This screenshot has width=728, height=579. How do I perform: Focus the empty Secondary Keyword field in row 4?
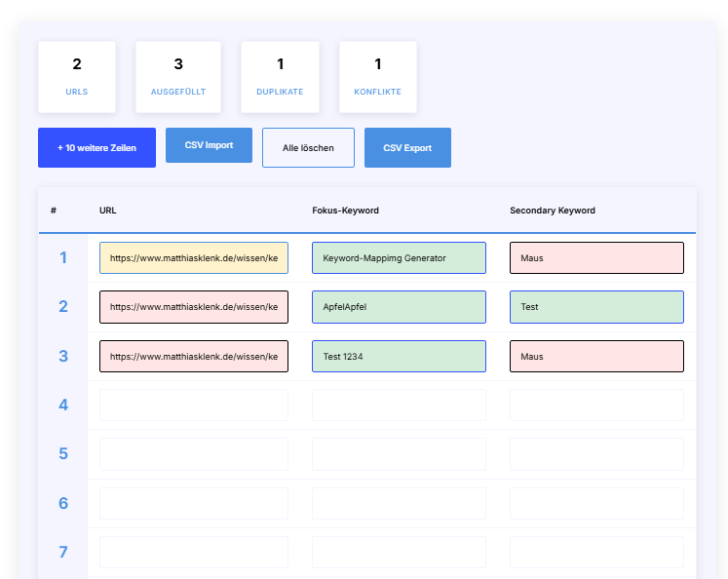pyautogui.click(x=596, y=405)
